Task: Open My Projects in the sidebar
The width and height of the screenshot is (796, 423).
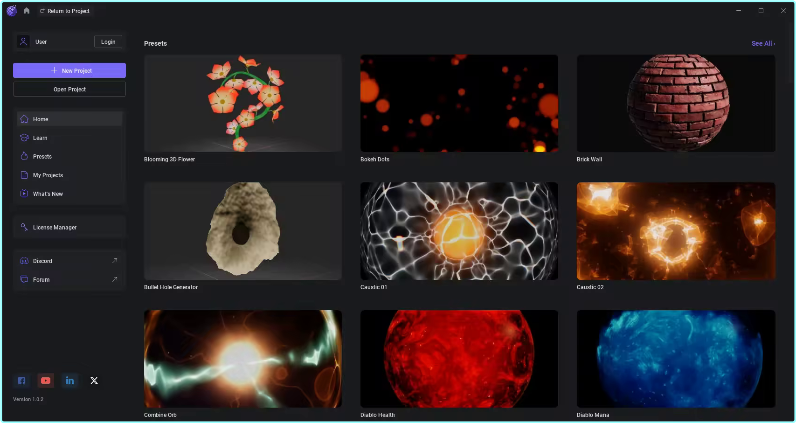Action: pos(70,175)
